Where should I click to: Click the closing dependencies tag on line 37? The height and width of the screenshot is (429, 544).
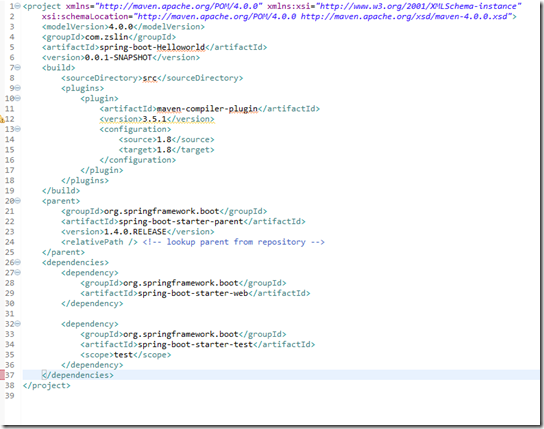tap(78, 375)
